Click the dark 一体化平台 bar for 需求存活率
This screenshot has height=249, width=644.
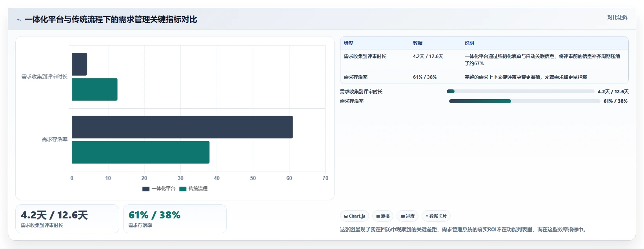click(182, 127)
